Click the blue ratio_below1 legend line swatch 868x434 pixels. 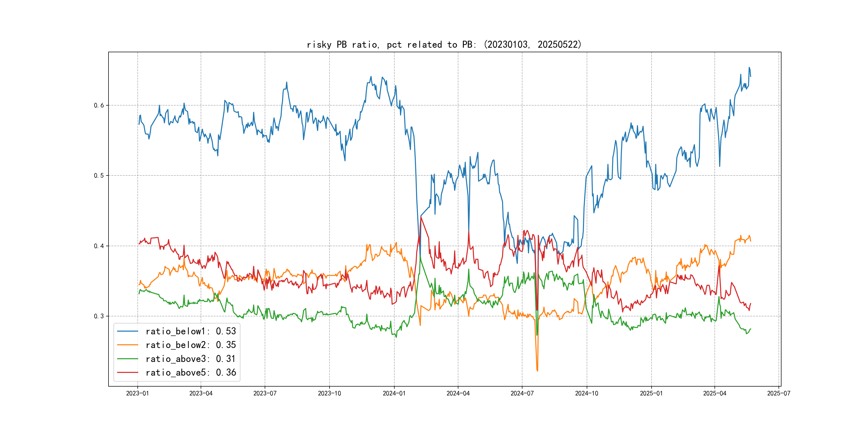click(127, 331)
